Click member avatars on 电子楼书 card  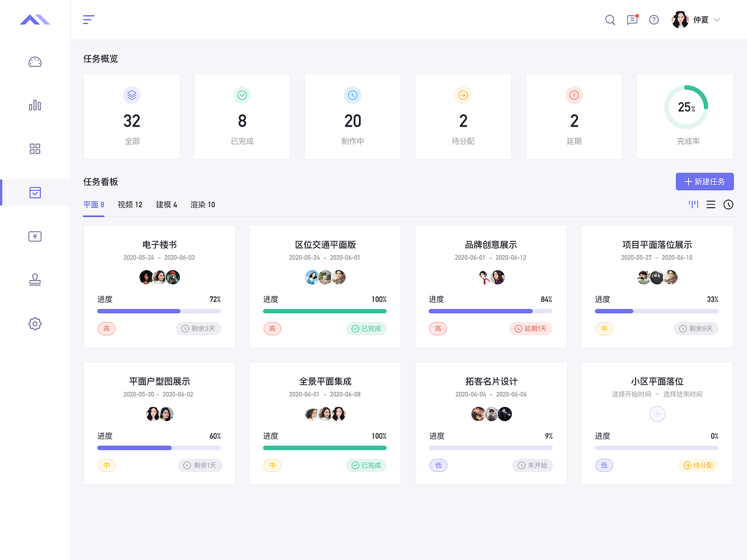(159, 278)
